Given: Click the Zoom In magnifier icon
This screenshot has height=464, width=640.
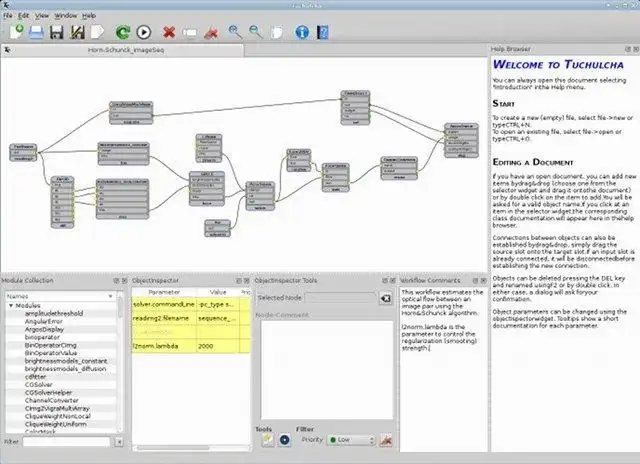Looking at the screenshot, I should [x=235, y=32].
